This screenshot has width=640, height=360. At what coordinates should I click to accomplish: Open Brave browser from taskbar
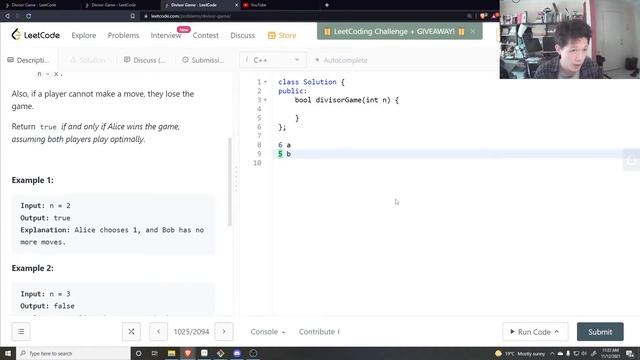188,353
